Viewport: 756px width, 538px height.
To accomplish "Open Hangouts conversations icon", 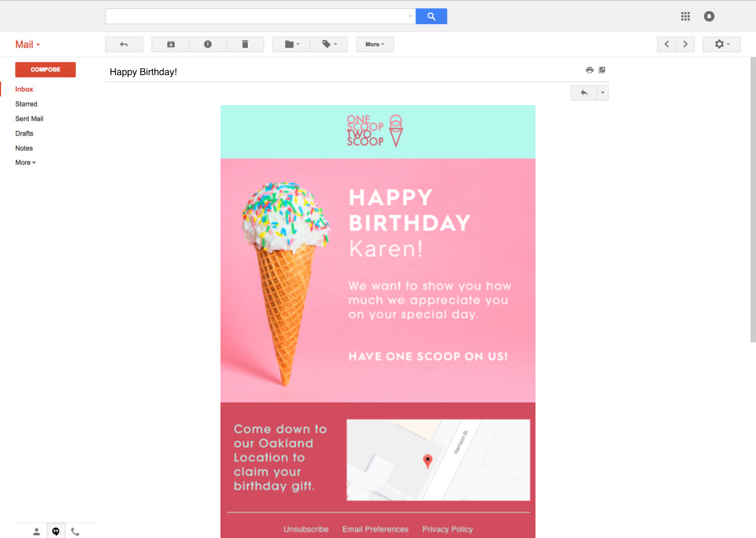I will pos(56,531).
